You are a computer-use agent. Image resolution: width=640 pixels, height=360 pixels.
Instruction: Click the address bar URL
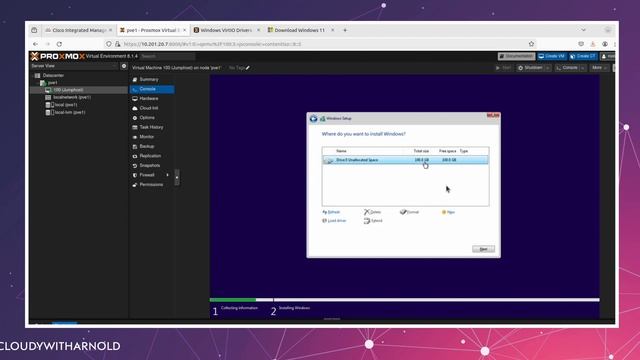pyautogui.click(x=212, y=44)
